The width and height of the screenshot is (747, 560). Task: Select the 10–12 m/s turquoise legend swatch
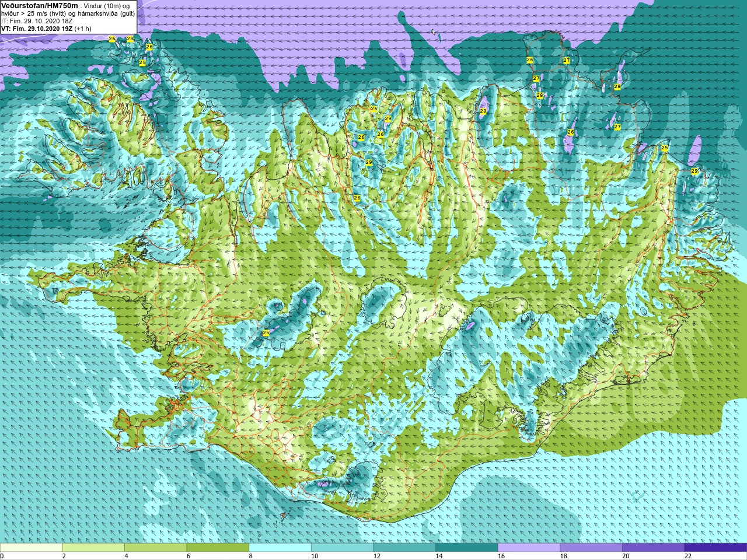pos(342,548)
